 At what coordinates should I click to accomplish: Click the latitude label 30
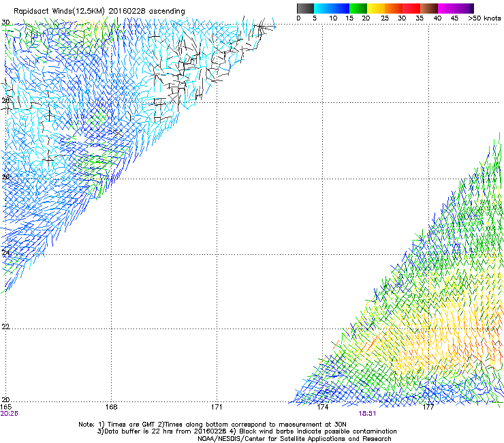(5, 22)
